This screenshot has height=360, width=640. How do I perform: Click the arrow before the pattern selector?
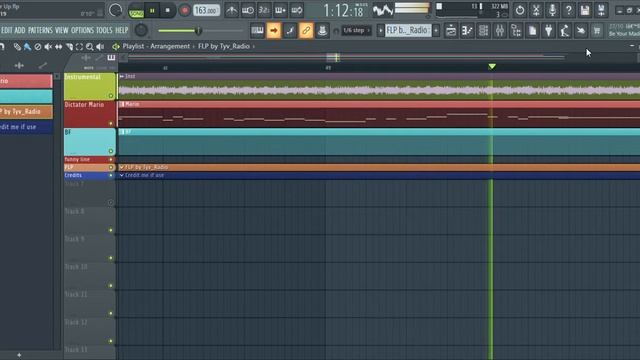[380, 30]
